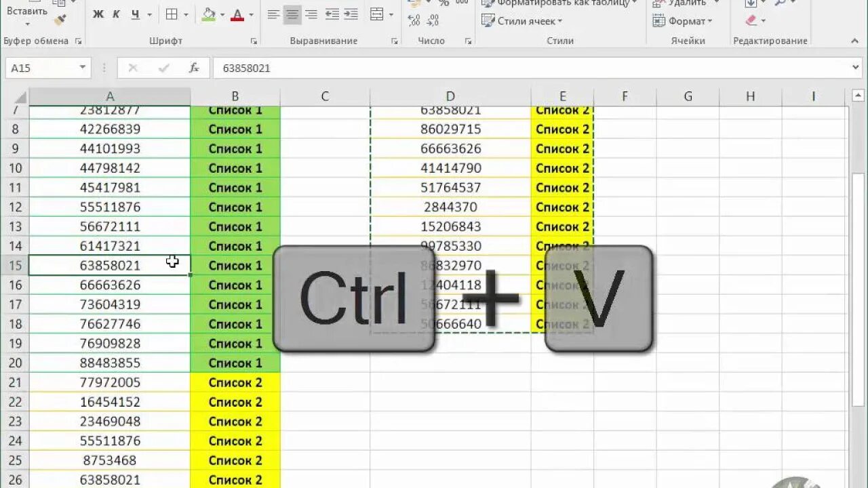Select cell A14 with 61417321

tap(110, 246)
